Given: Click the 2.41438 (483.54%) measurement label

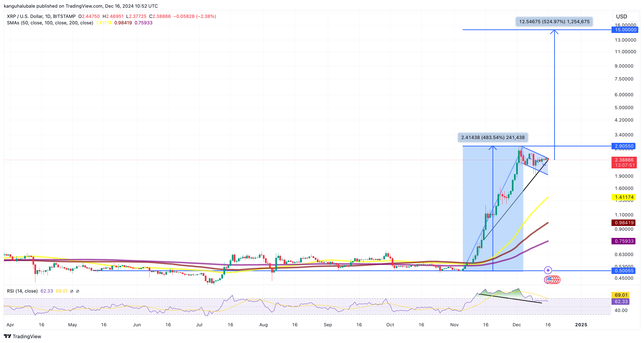Looking at the screenshot, I should click(x=493, y=137).
